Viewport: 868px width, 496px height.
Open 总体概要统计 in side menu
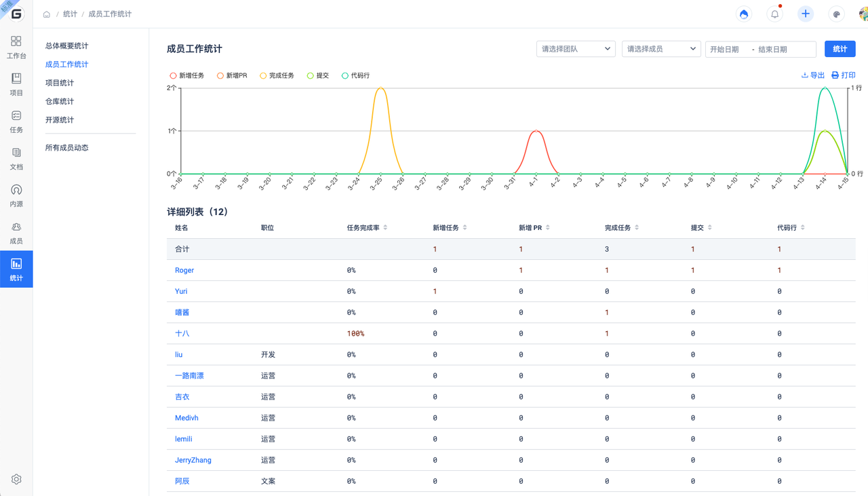67,46
